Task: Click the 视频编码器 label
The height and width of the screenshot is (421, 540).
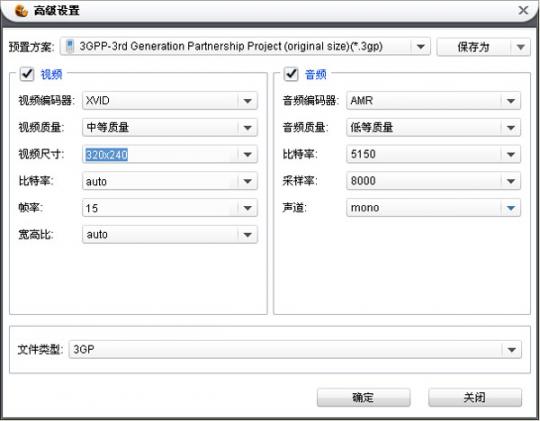Action: 46,101
